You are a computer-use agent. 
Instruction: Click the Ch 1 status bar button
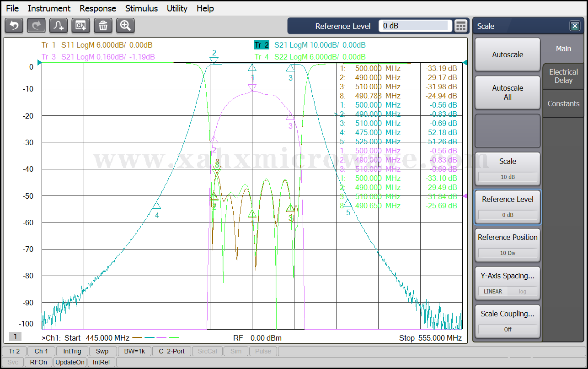click(41, 351)
